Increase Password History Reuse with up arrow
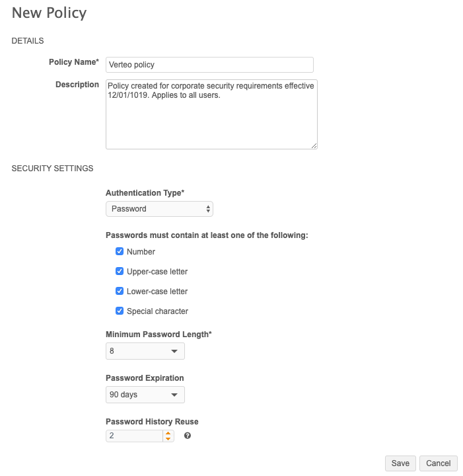 pos(168,433)
